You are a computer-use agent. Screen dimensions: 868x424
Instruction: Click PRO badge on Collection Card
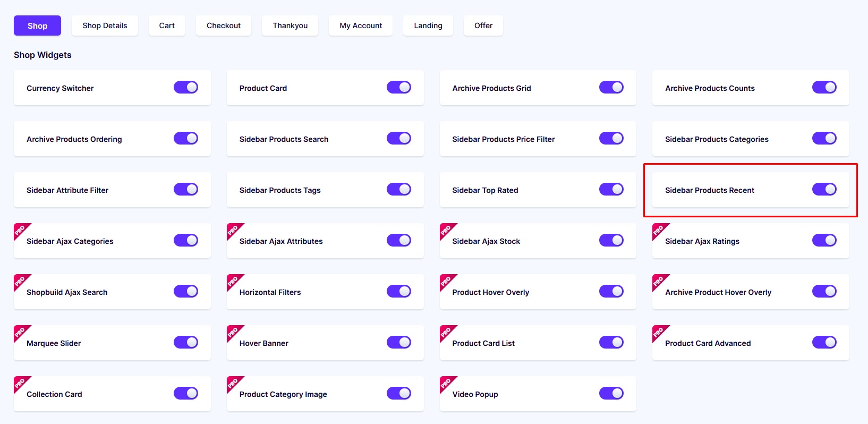coord(21,383)
